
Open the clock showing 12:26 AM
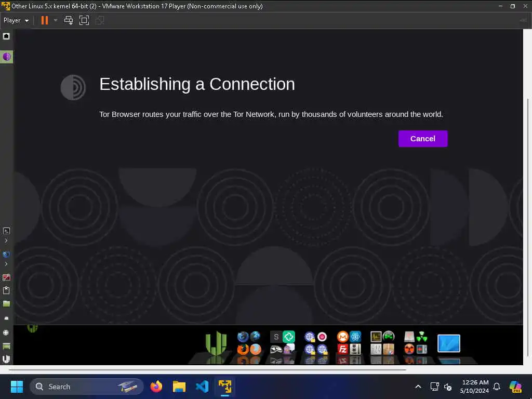pyautogui.click(x=475, y=387)
